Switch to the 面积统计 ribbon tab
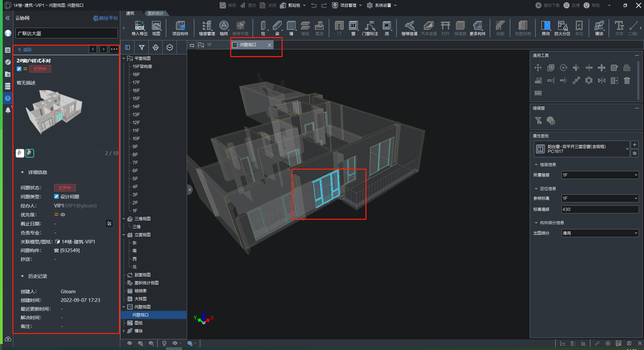The height and width of the screenshot is (350, 644). 156,13
